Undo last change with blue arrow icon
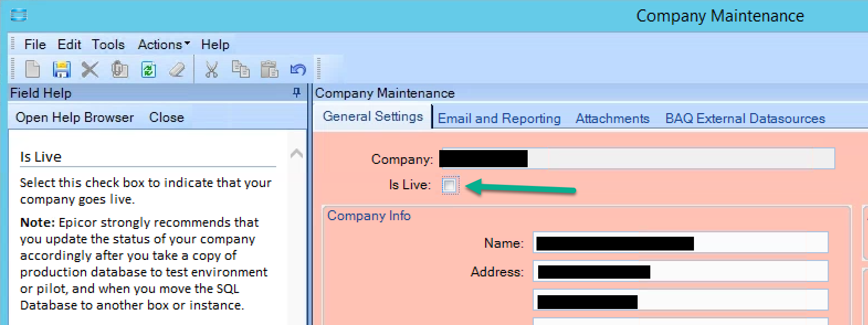This screenshot has height=325, width=868. point(298,70)
